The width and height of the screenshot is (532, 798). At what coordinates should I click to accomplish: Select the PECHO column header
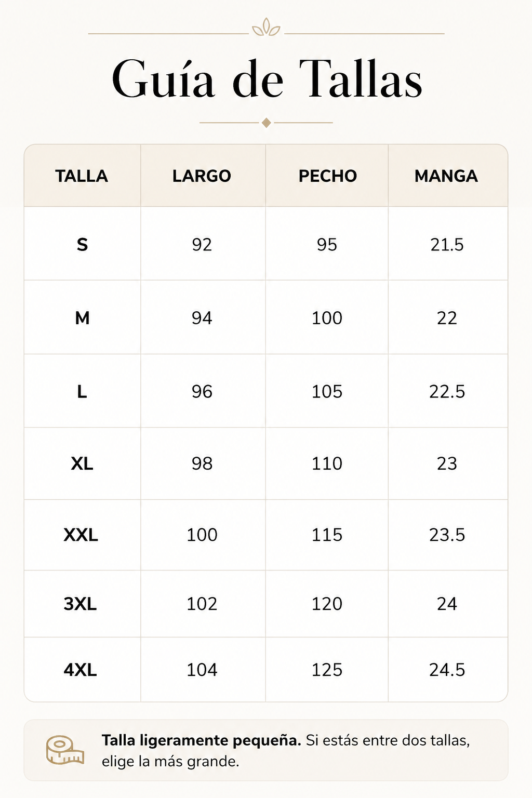tap(327, 176)
